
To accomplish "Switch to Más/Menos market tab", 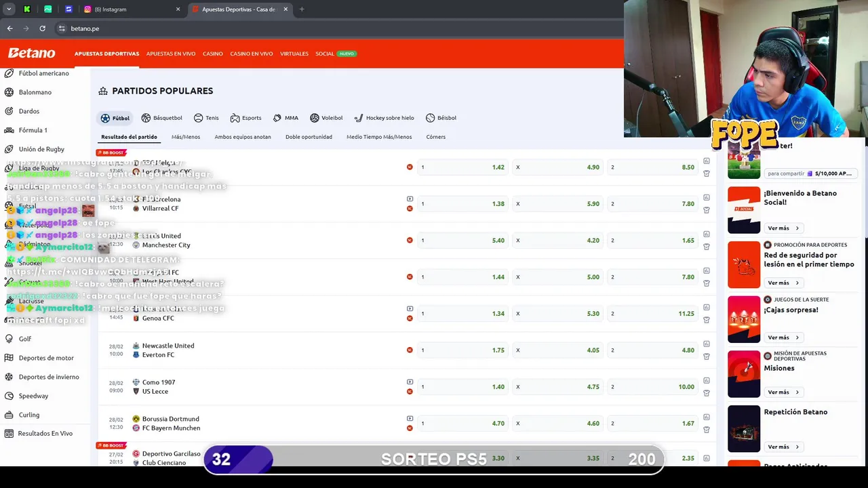I will pos(186,137).
